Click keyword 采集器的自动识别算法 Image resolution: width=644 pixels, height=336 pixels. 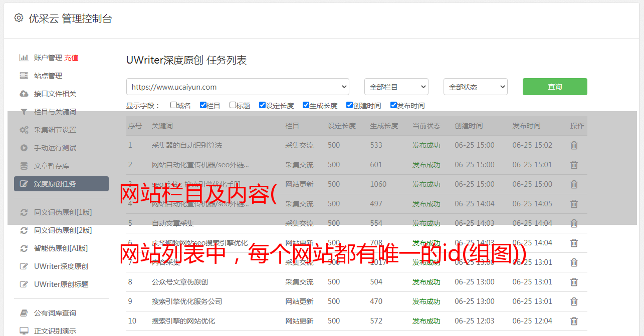tap(187, 145)
